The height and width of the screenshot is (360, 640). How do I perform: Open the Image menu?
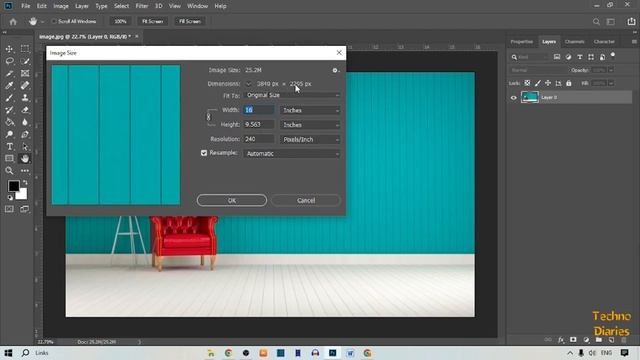tap(61, 6)
